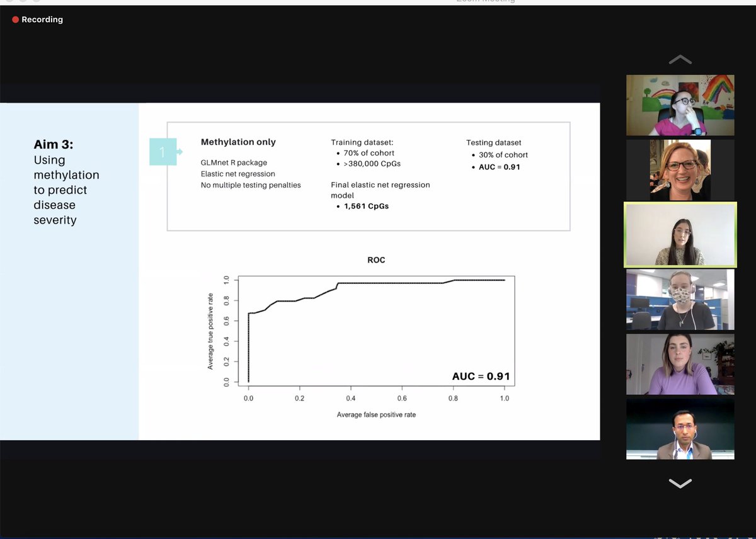This screenshot has width=756, height=539.
Task: Click the 'ROC' chart title
Action: tap(376, 260)
